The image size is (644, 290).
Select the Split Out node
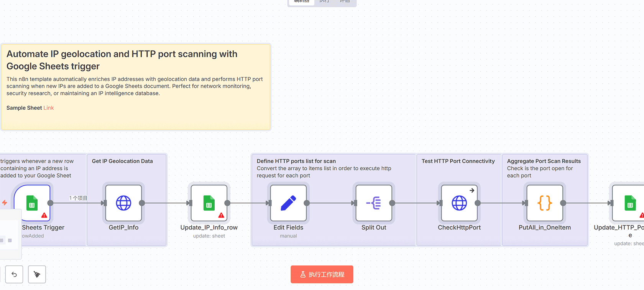click(x=374, y=203)
